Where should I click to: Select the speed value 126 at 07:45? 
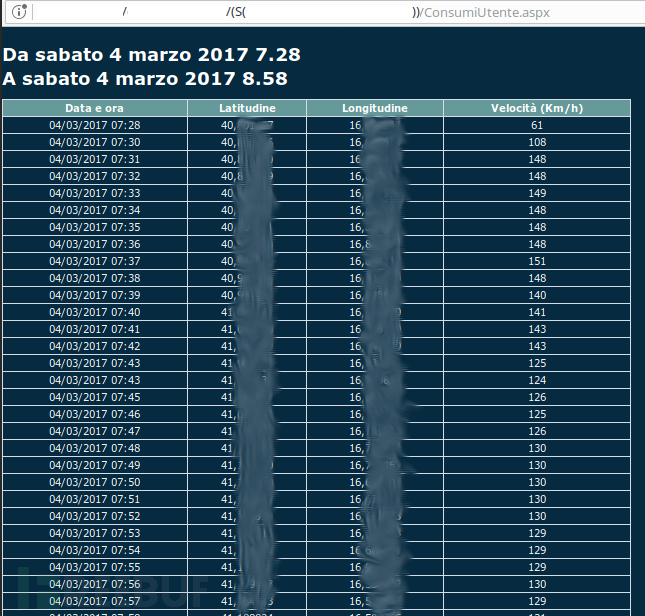pos(537,397)
